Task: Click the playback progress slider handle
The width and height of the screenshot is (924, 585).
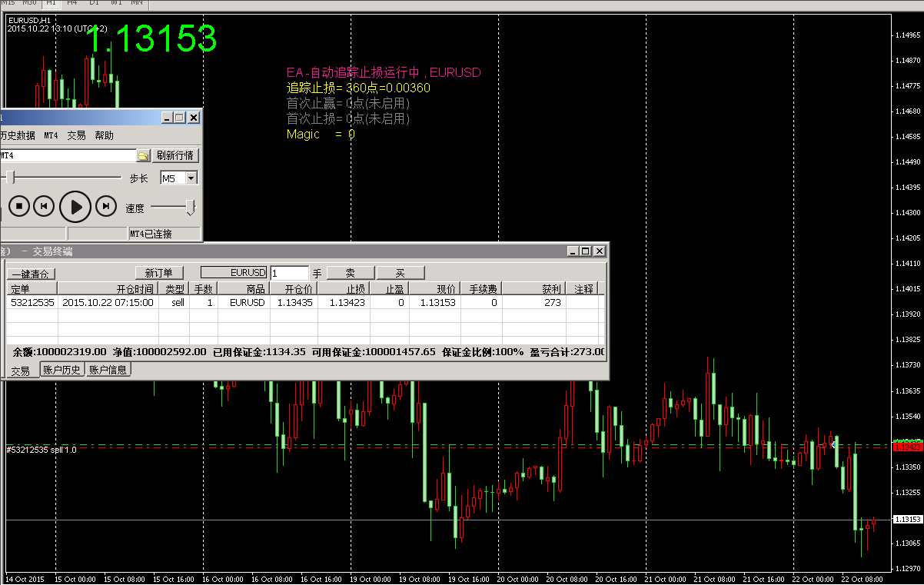Action: (11, 178)
